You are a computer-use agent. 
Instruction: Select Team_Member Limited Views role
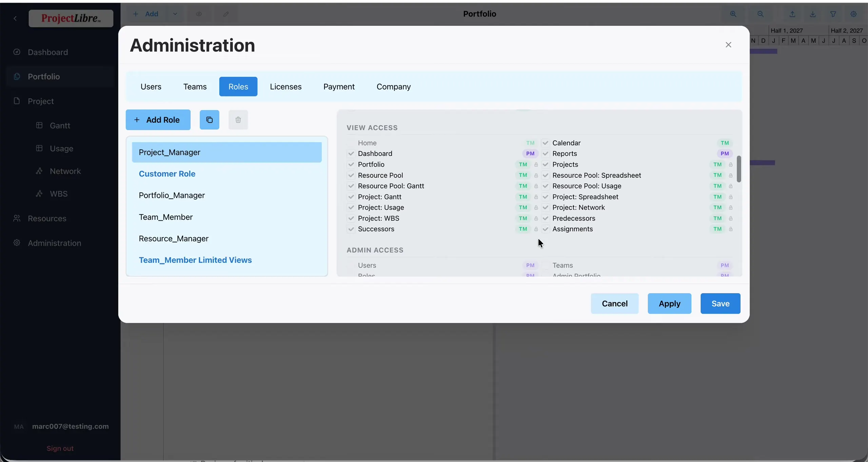click(x=227, y=260)
